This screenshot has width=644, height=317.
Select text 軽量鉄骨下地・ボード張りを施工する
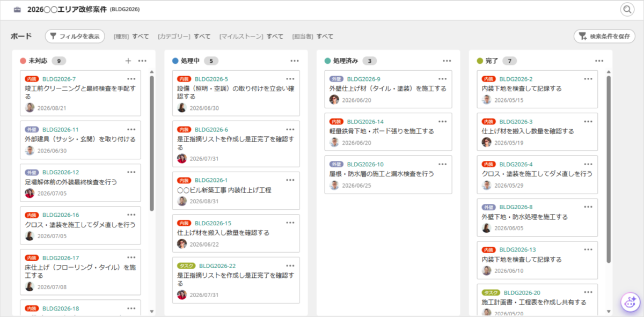pos(382,131)
